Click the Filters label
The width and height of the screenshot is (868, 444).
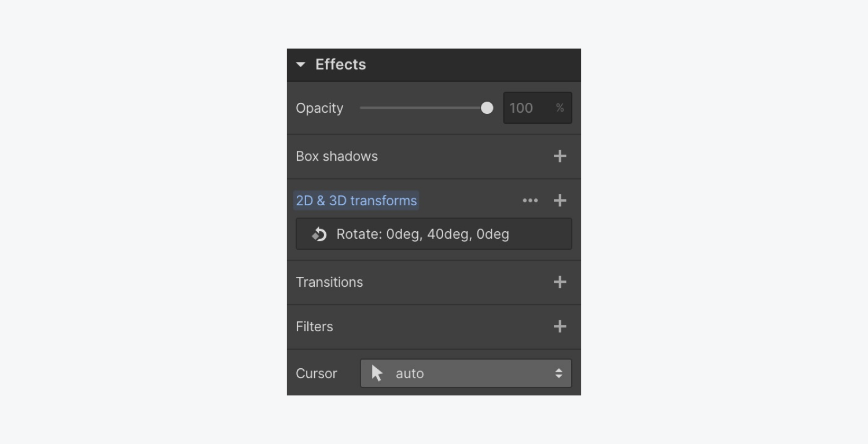click(x=314, y=327)
